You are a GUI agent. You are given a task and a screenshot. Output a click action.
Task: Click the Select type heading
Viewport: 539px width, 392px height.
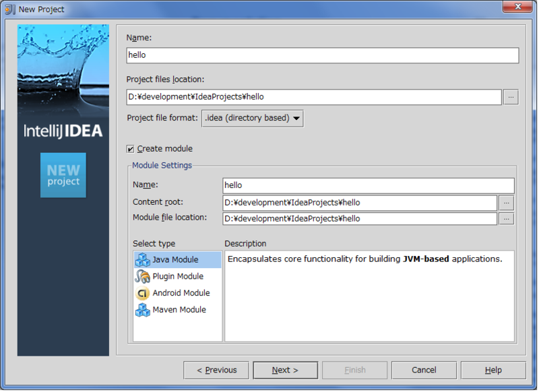click(154, 244)
